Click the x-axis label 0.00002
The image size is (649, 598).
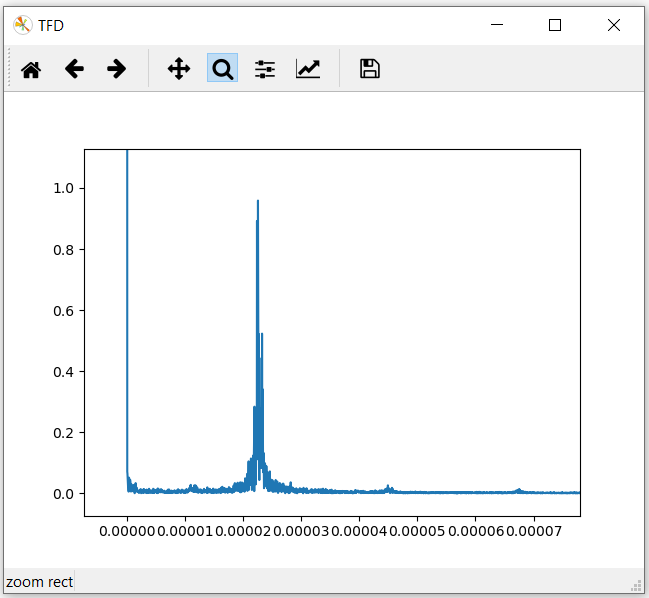coord(243,531)
